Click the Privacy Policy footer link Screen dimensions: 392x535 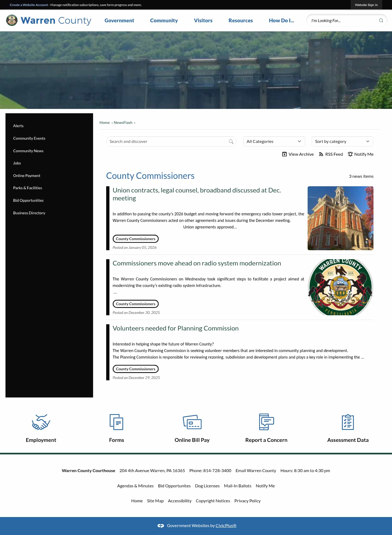(x=247, y=501)
